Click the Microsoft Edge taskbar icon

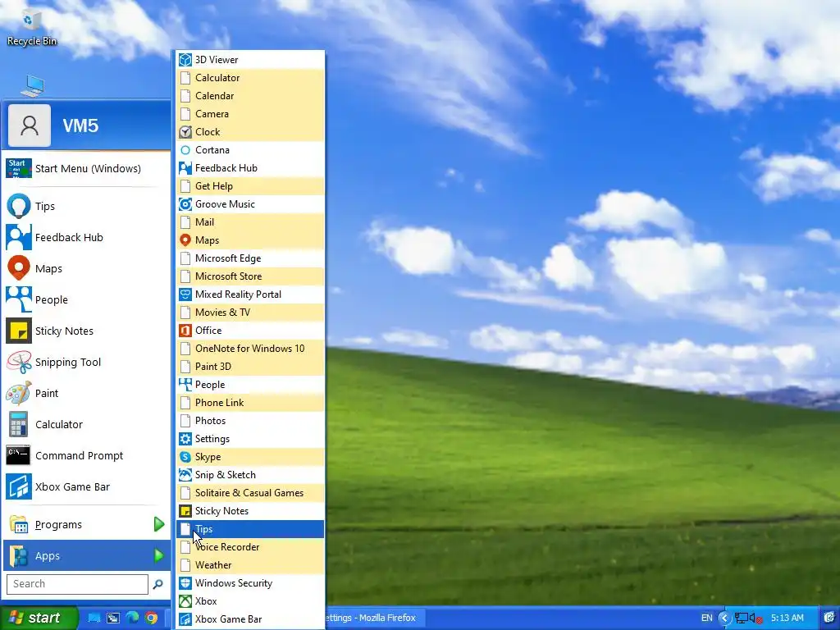(x=132, y=619)
